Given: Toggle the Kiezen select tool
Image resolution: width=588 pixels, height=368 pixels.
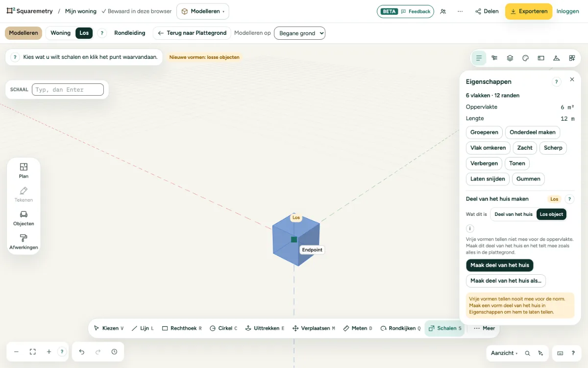Looking at the screenshot, I should [109, 328].
